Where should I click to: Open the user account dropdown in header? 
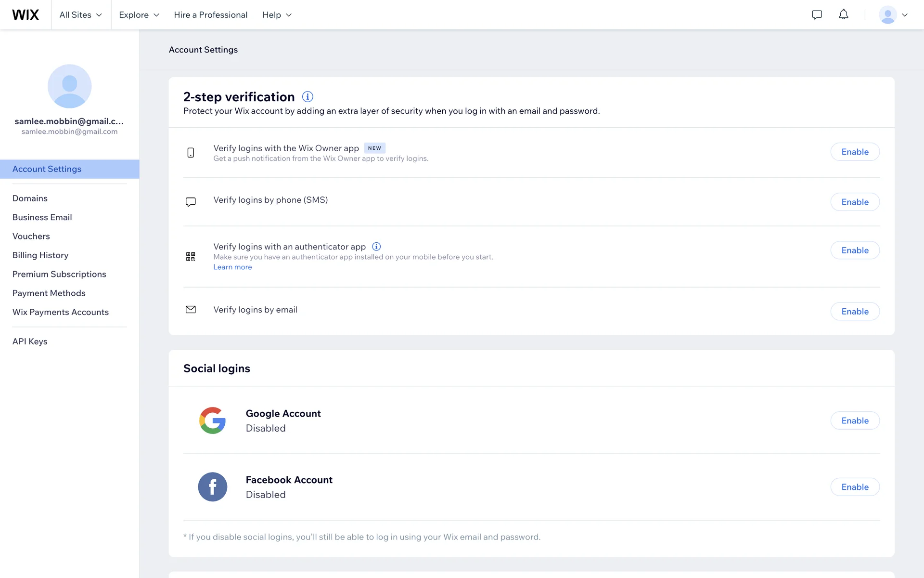tap(893, 15)
